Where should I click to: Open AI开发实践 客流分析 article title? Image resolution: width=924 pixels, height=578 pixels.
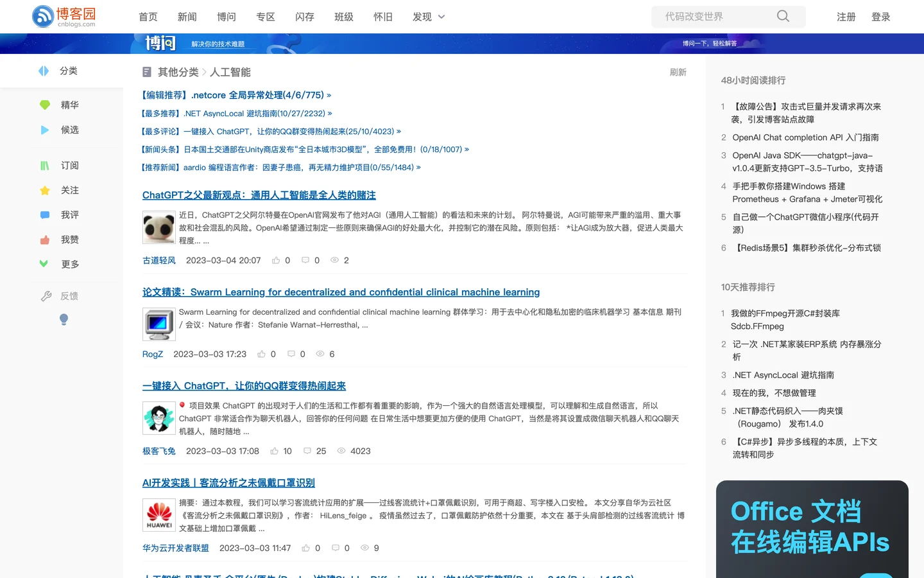tap(228, 483)
